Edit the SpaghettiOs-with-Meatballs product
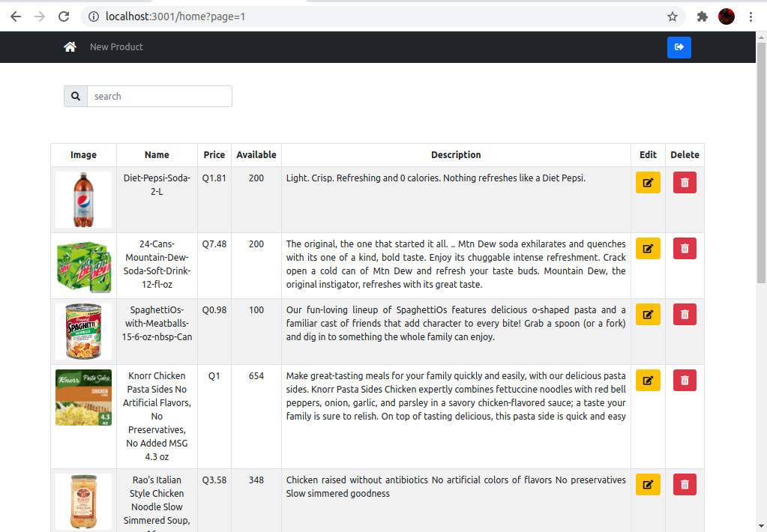 pyautogui.click(x=648, y=315)
